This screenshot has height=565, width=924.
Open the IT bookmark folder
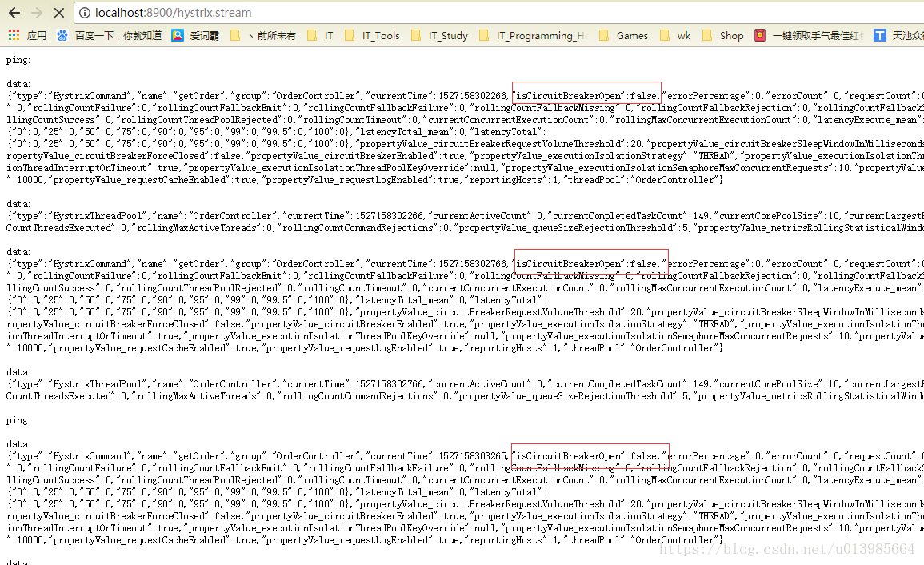(320, 35)
